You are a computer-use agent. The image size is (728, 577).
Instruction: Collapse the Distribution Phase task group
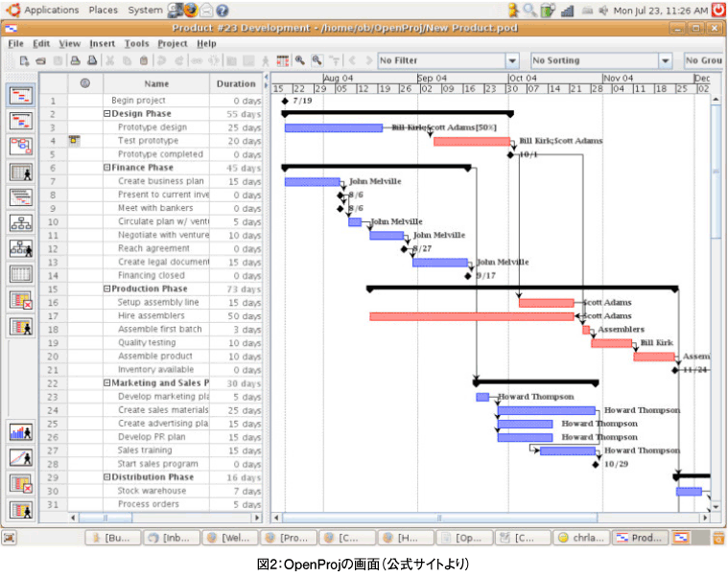pyautogui.click(x=106, y=477)
